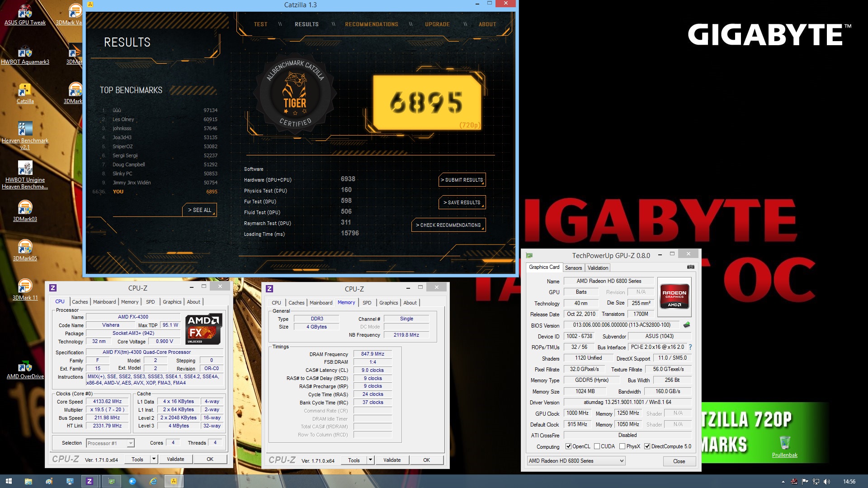Image resolution: width=868 pixels, height=488 pixels.
Task: Click the Core Speed 4133.62 MHz field
Action: 107,401
